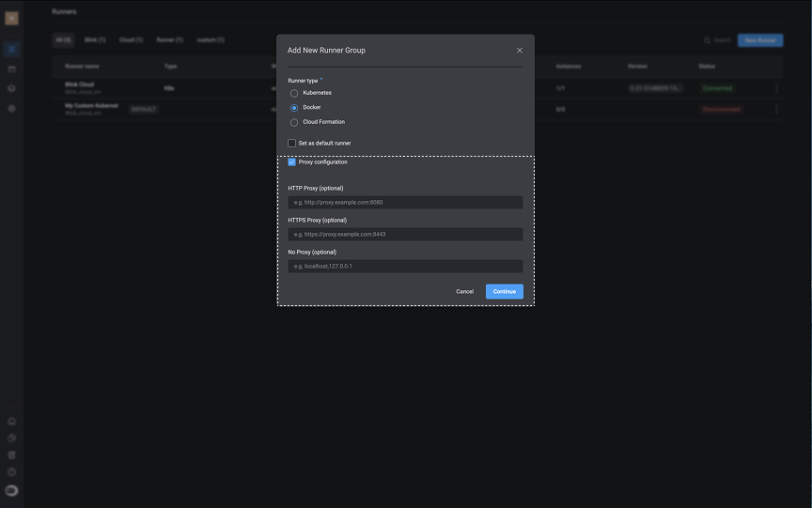Switch to the custom (1) tab

point(211,39)
